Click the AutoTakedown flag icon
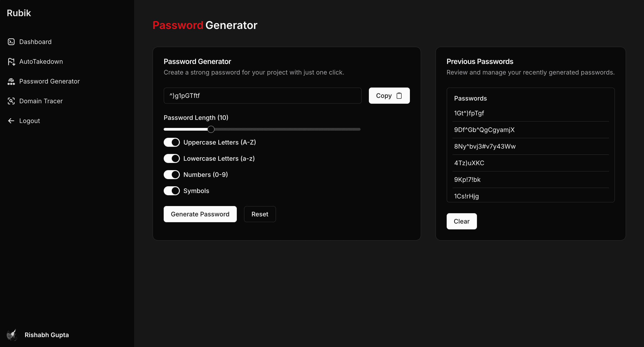Viewport: 644px width, 347px height. [11, 61]
